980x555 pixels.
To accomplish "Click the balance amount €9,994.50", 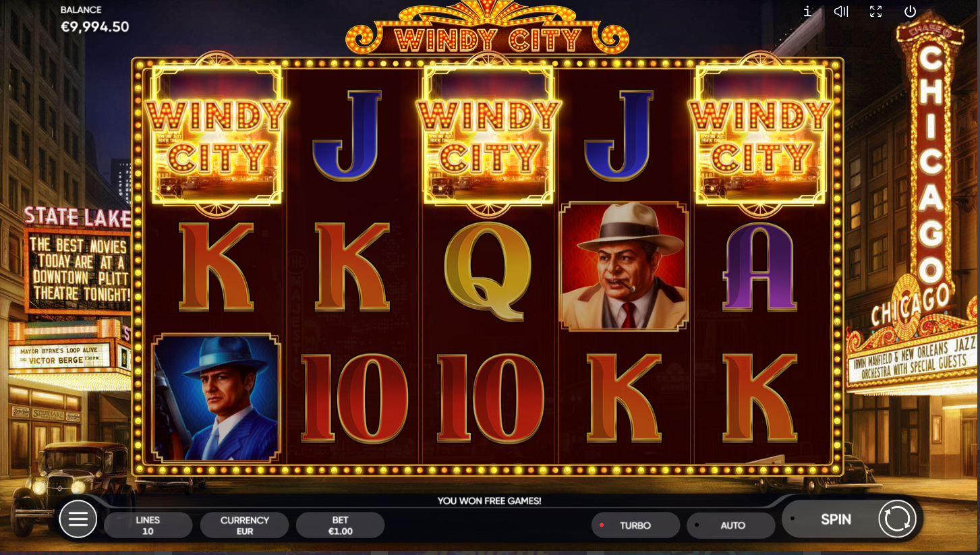I will click(x=95, y=27).
